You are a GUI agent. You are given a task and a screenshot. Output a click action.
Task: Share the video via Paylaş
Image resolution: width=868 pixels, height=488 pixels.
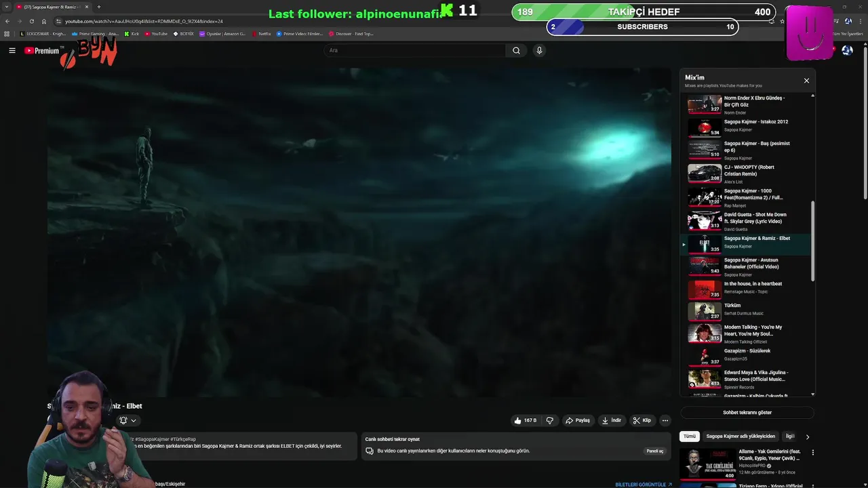coord(578,420)
